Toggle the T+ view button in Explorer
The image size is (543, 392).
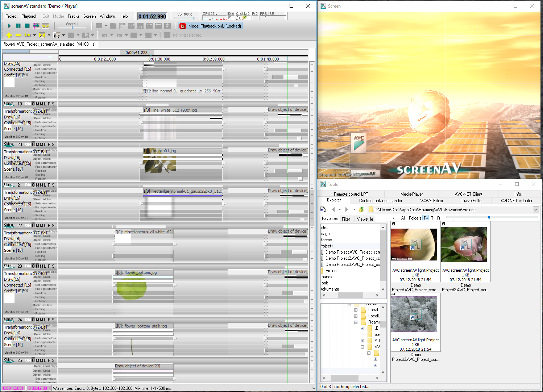click(426, 218)
